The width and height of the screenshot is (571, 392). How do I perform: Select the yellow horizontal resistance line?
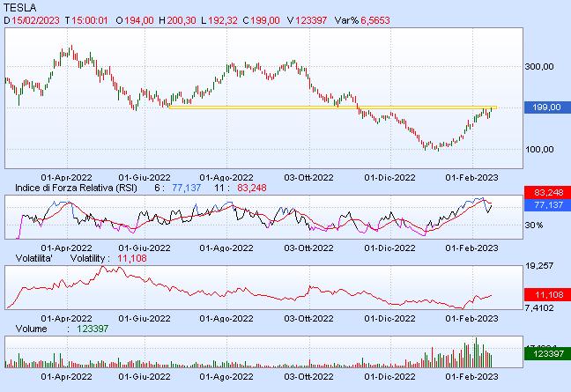333,107
